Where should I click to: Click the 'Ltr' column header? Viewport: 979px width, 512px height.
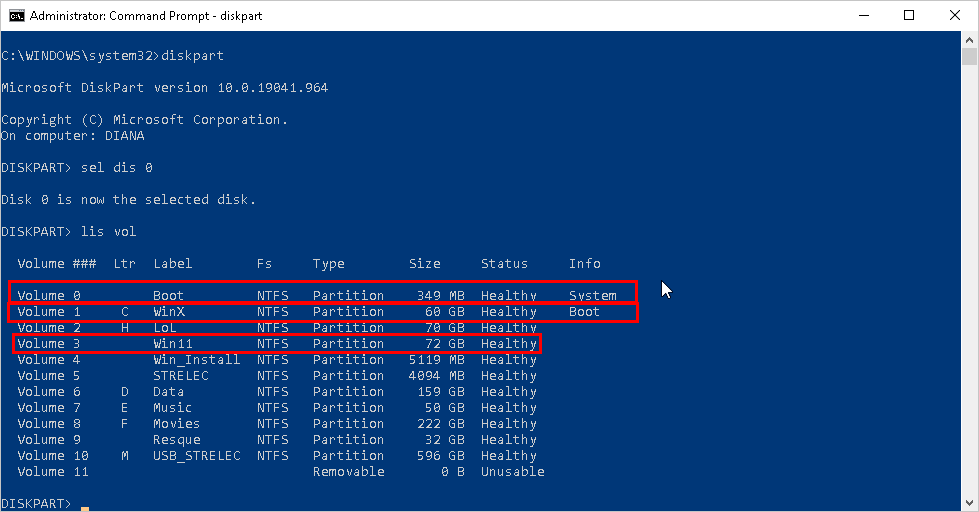pos(124,263)
